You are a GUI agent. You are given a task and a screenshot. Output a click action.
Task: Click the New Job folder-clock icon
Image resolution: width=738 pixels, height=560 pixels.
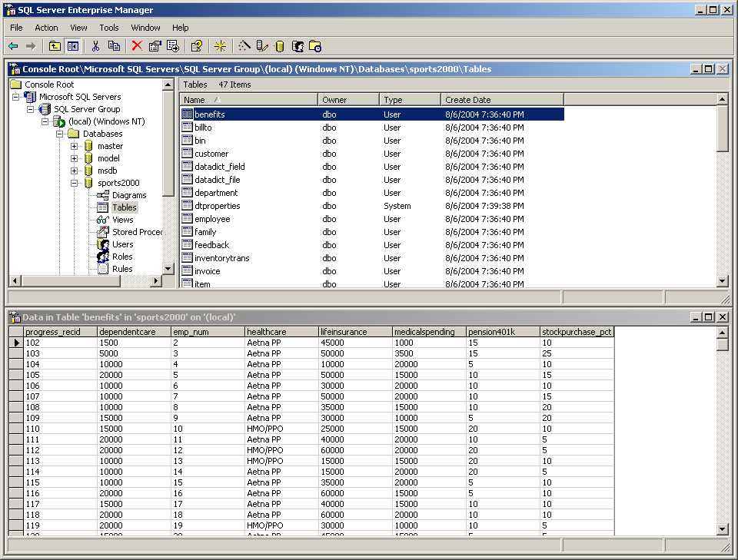[315, 46]
